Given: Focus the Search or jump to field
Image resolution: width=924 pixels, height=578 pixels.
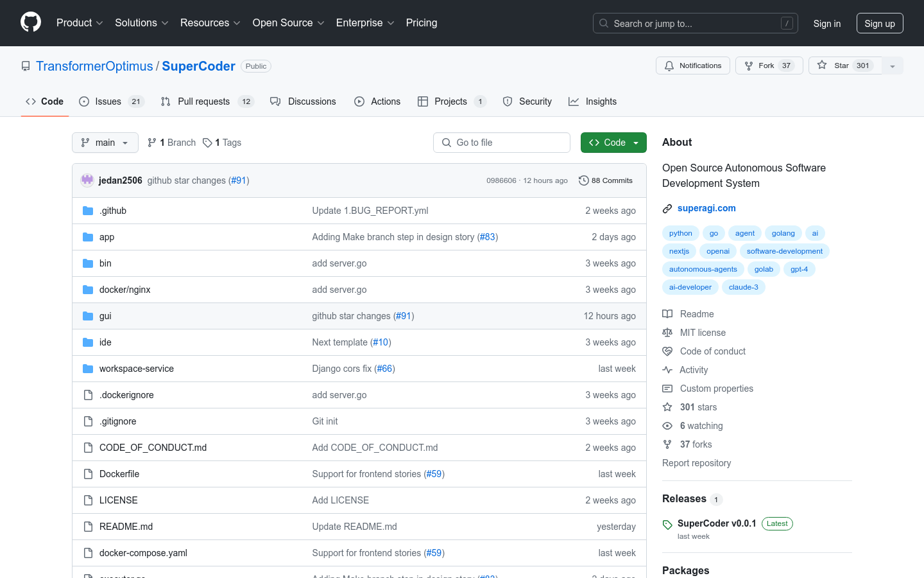Looking at the screenshot, I should pos(696,23).
